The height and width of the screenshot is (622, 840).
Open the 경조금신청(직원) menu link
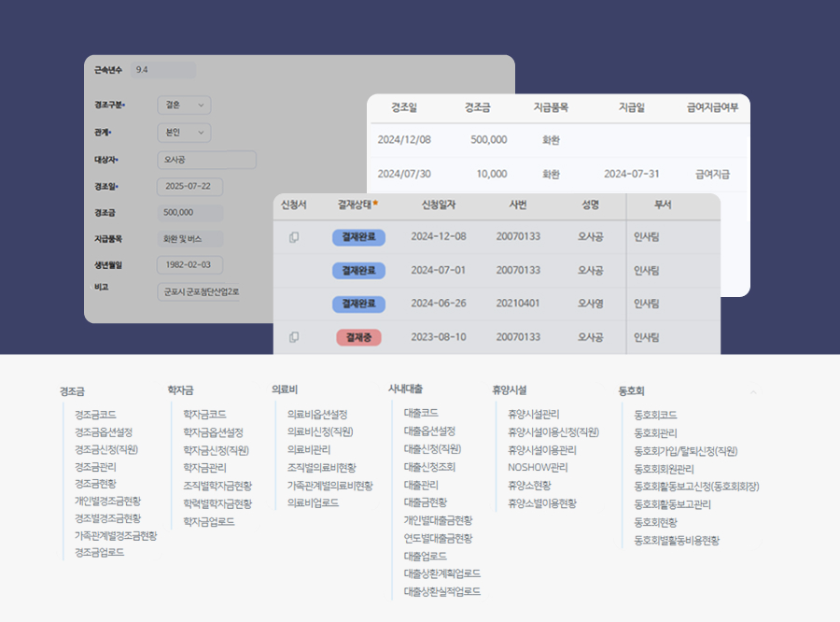point(106,449)
